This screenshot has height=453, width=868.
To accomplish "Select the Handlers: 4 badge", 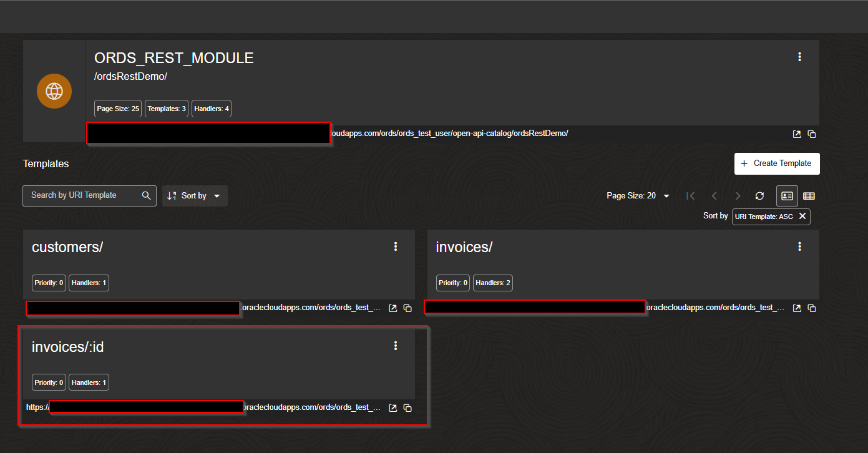I will pos(211,108).
